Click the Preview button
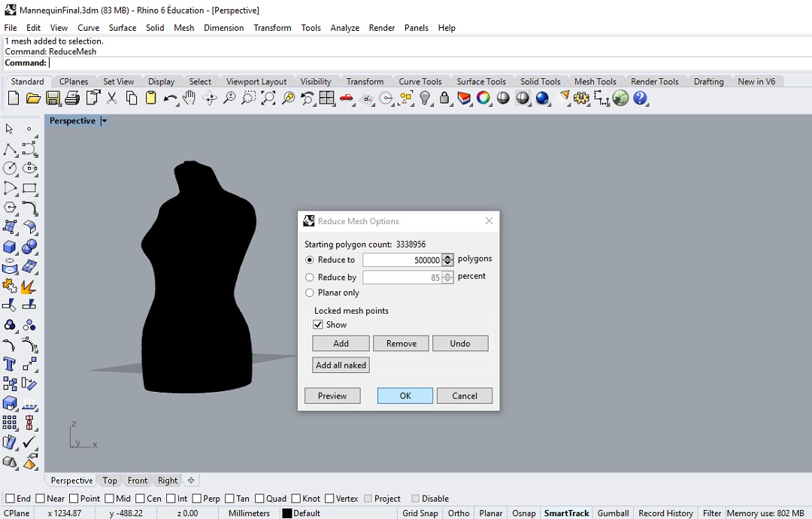This screenshot has height=519, width=812. tap(332, 396)
